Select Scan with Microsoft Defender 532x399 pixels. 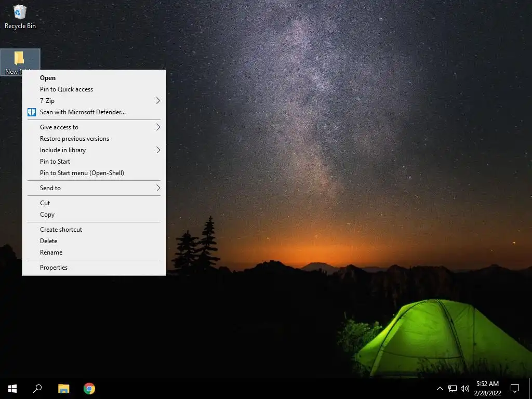[x=94, y=112]
